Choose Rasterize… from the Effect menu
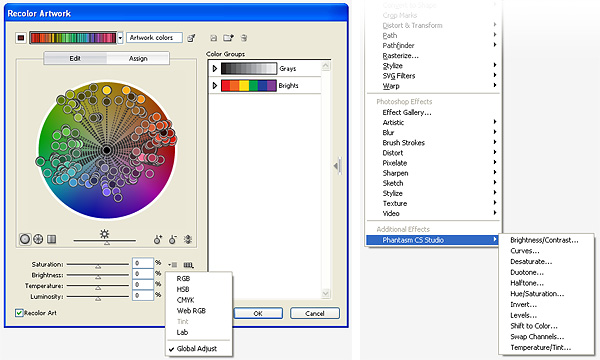Image resolution: width=600 pixels, height=360 pixels. pos(401,56)
